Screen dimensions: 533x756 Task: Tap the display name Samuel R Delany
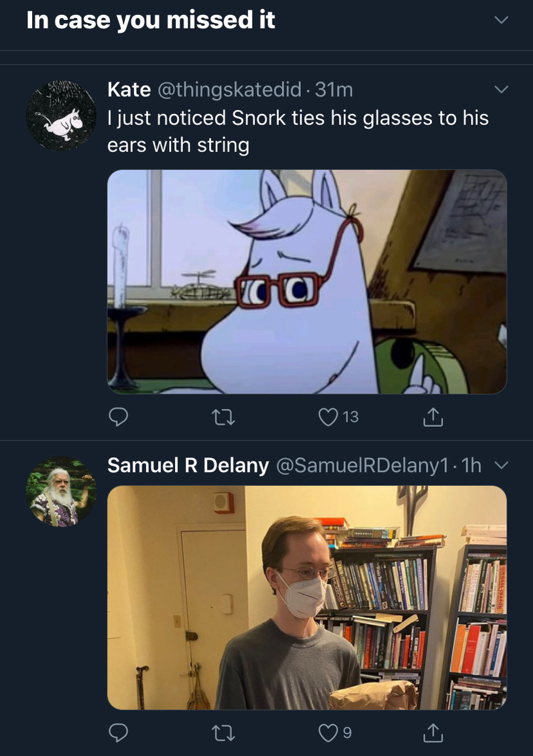pyautogui.click(x=188, y=465)
